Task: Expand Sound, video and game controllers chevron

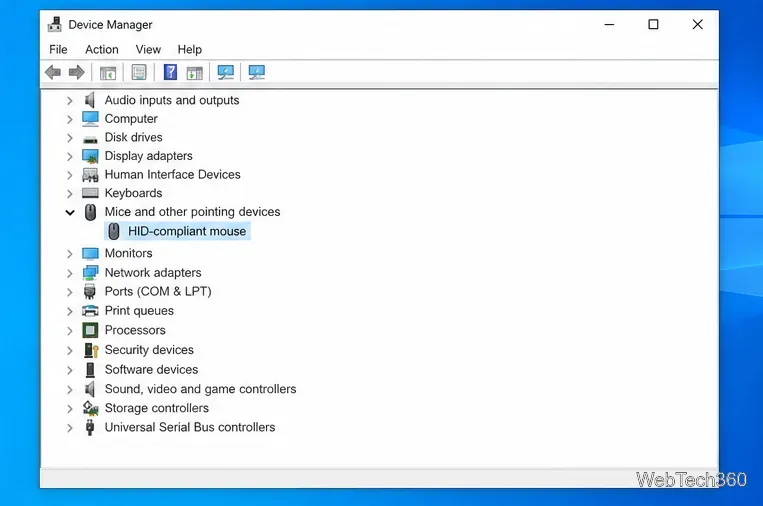Action: (70, 390)
